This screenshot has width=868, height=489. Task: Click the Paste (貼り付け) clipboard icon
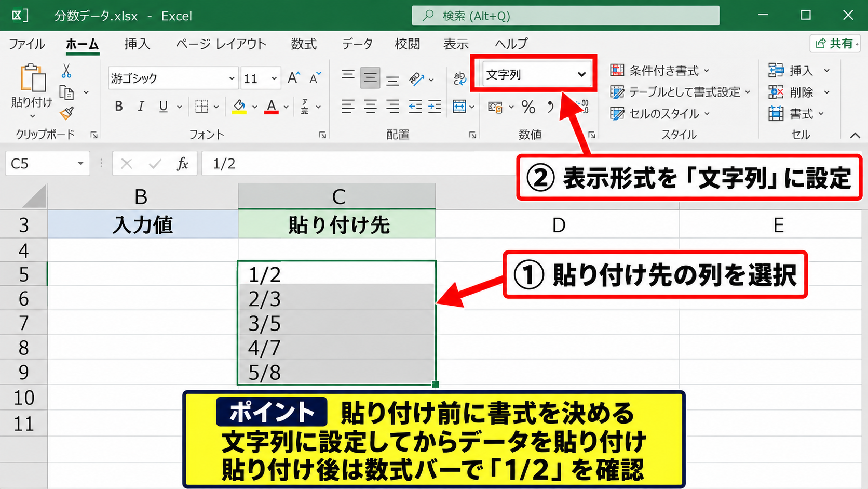click(32, 78)
